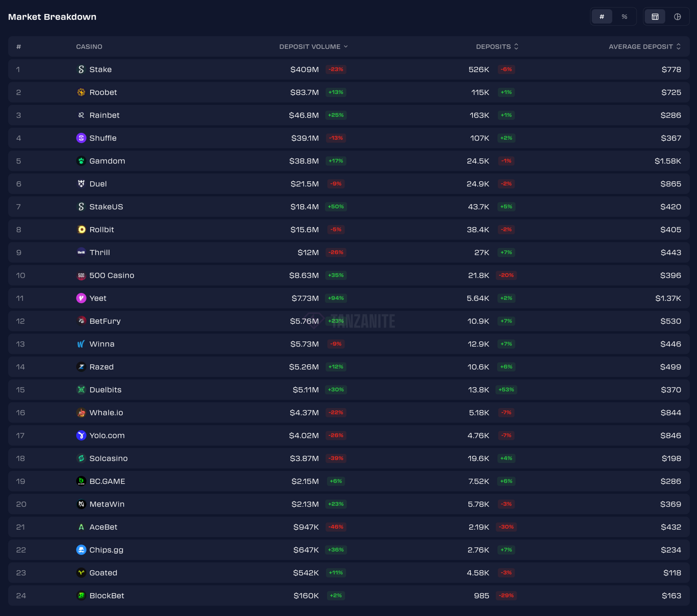Open the Duelbits casino row
The height and width of the screenshot is (616, 697).
point(105,390)
